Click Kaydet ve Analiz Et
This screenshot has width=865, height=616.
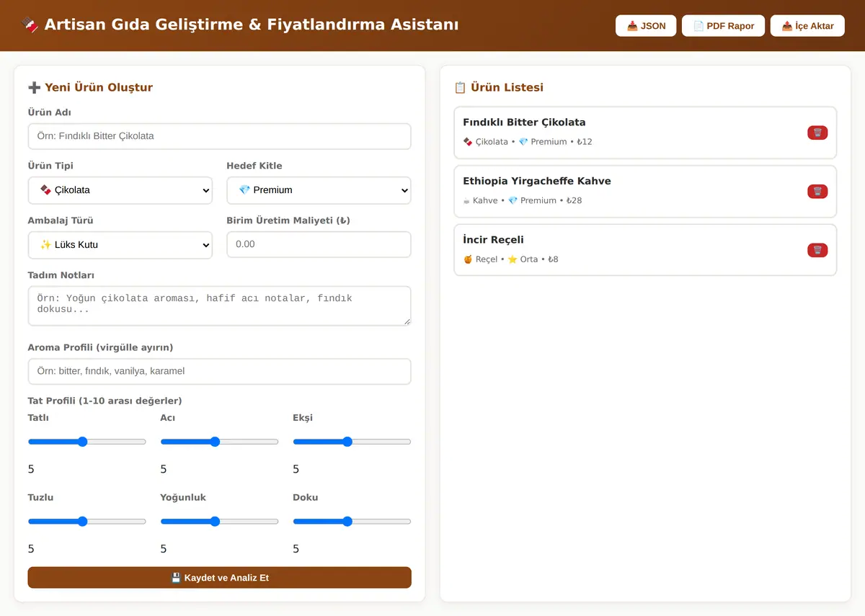[219, 578]
